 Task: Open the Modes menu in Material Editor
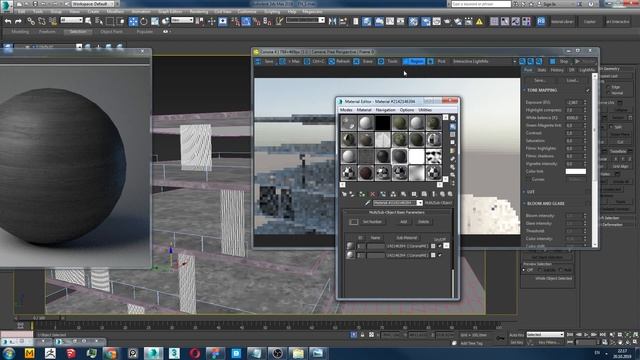pyautogui.click(x=346, y=110)
